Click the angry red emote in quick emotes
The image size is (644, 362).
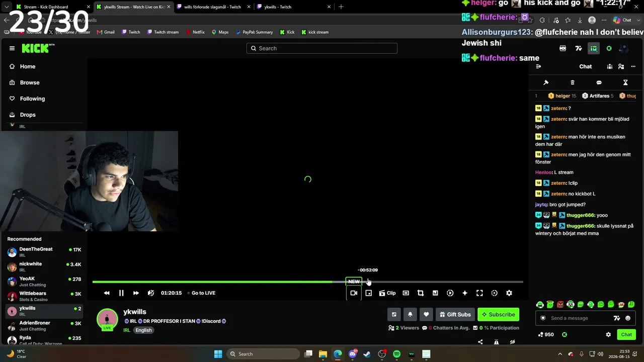click(x=560, y=304)
